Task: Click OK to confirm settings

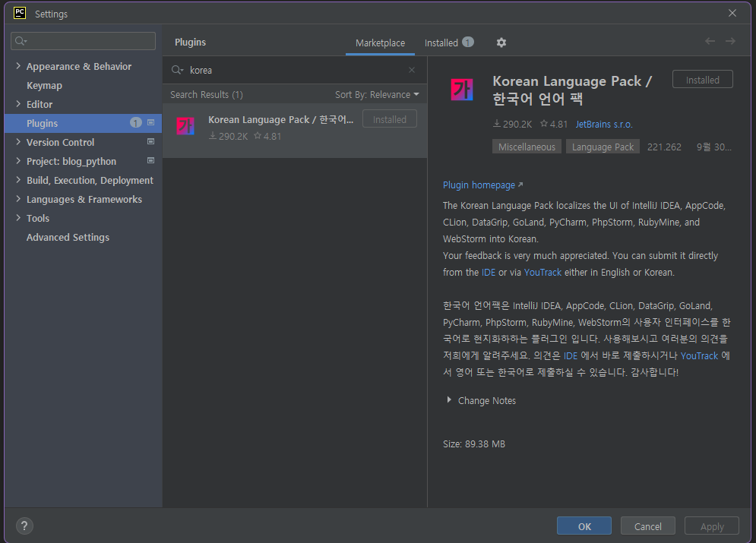Action: point(584,526)
